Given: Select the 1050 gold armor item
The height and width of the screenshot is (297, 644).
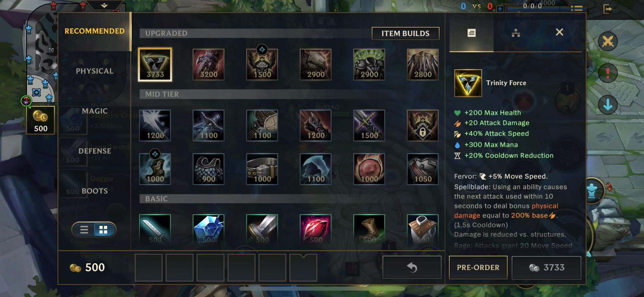Looking at the screenshot, I should [x=423, y=169].
